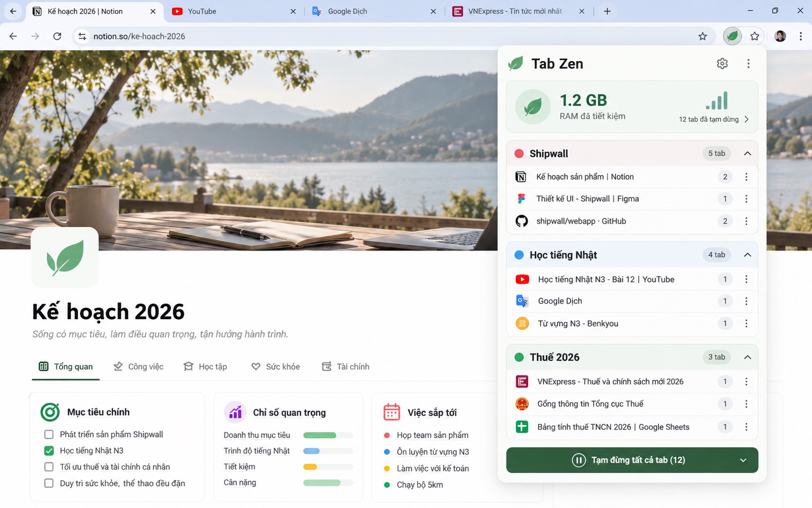The width and height of the screenshot is (812, 508).
Task: Switch to YouTube browser tab
Action: point(234,11)
